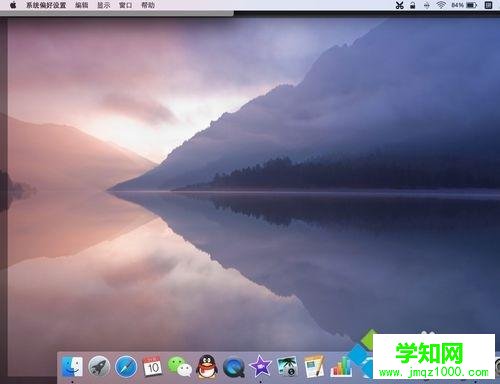Open Pages from the Dock
The width and height of the screenshot is (500, 384).
[314, 366]
